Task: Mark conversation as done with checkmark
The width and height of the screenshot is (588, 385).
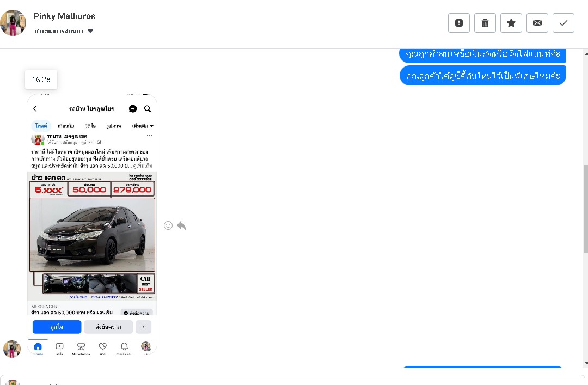Action: coord(563,23)
